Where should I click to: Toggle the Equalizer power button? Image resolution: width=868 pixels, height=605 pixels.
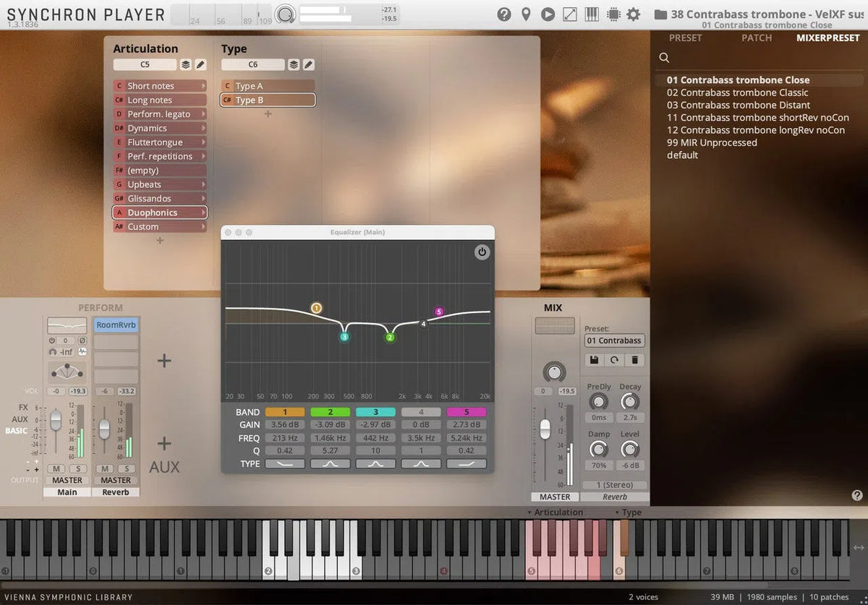[482, 252]
